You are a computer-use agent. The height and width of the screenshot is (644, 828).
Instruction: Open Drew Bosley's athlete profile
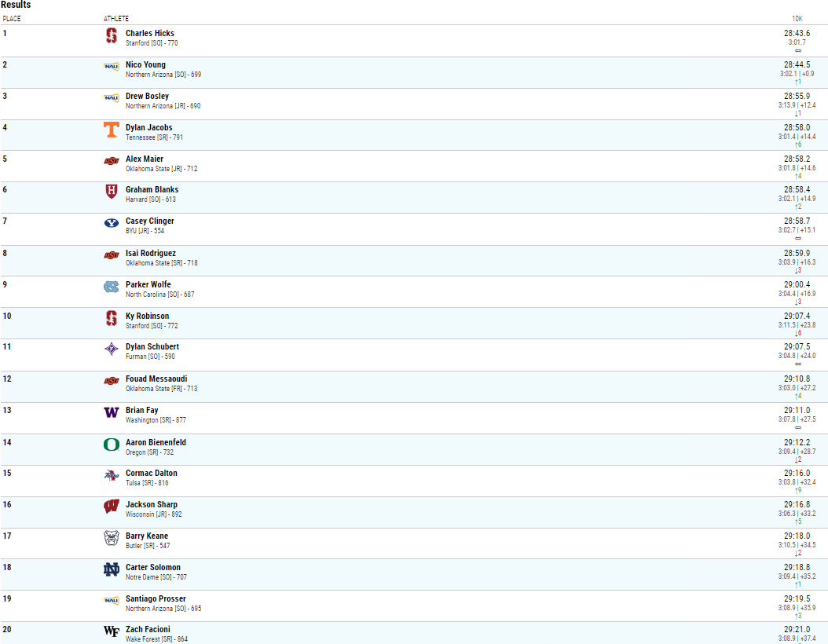click(148, 96)
